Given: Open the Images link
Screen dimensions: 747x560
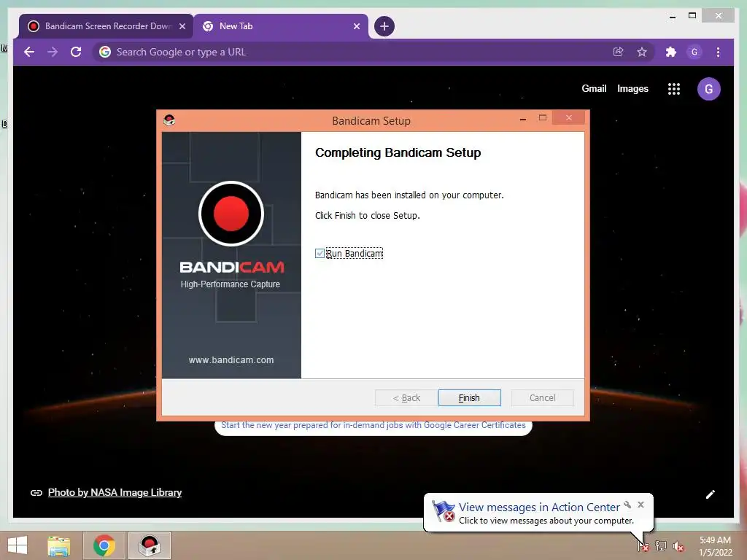Looking at the screenshot, I should (632, 88).
